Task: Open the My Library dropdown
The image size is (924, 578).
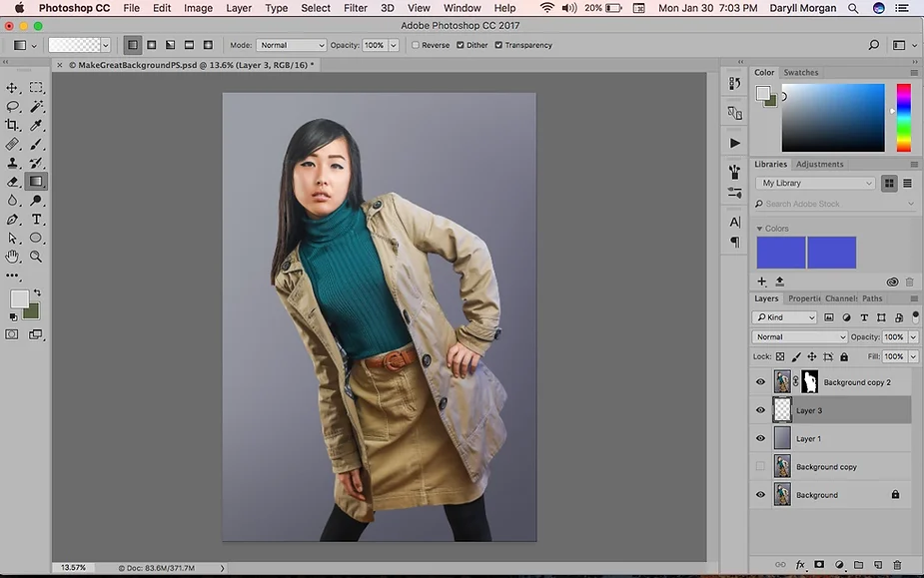Action: (x=815, y=184)
